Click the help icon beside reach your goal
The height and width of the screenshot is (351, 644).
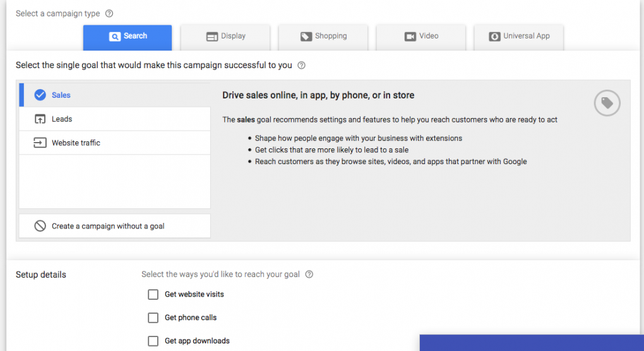pyautogui.click(x=309, y=275)
